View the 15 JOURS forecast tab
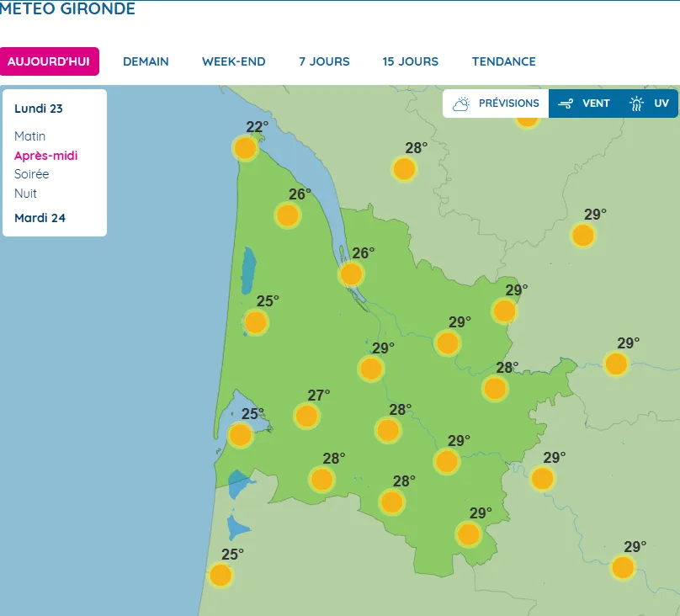Screen dimensions: 680x616 (x=410, y=61)
